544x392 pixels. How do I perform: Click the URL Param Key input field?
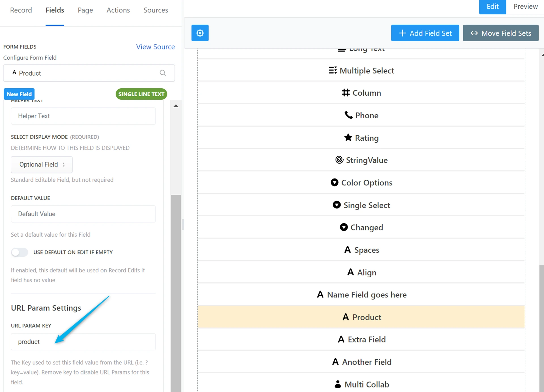83,342
